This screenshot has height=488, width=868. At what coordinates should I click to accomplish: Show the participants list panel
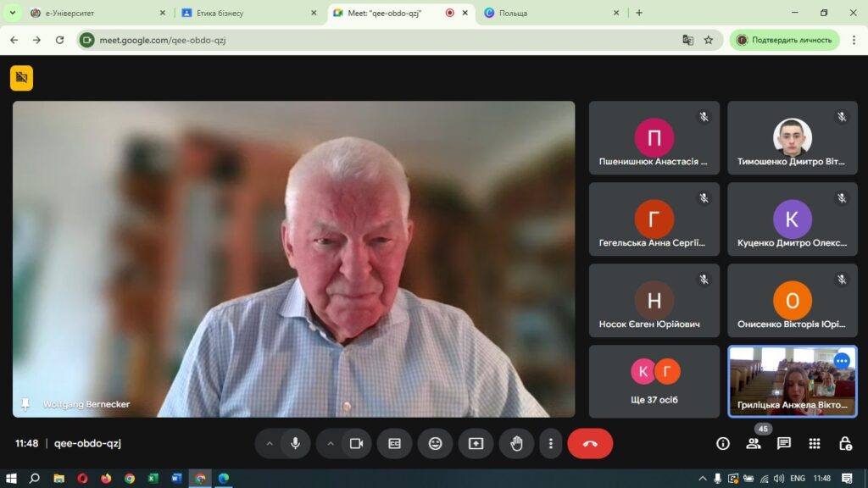(x=754, y=443)
